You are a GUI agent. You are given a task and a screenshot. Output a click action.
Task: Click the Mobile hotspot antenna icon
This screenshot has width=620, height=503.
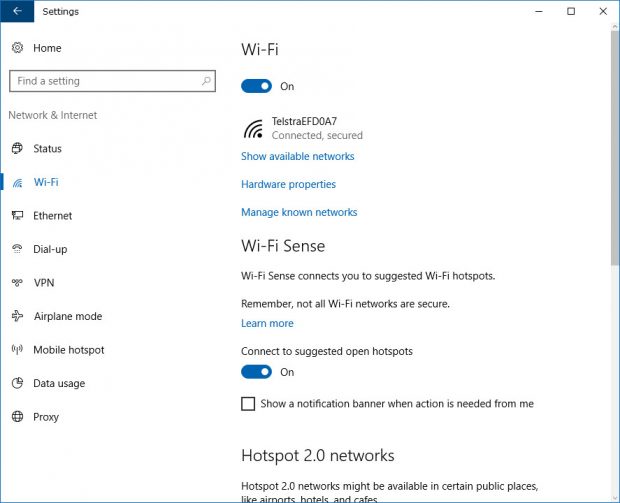pyautogui.click(x=17, y=350)
